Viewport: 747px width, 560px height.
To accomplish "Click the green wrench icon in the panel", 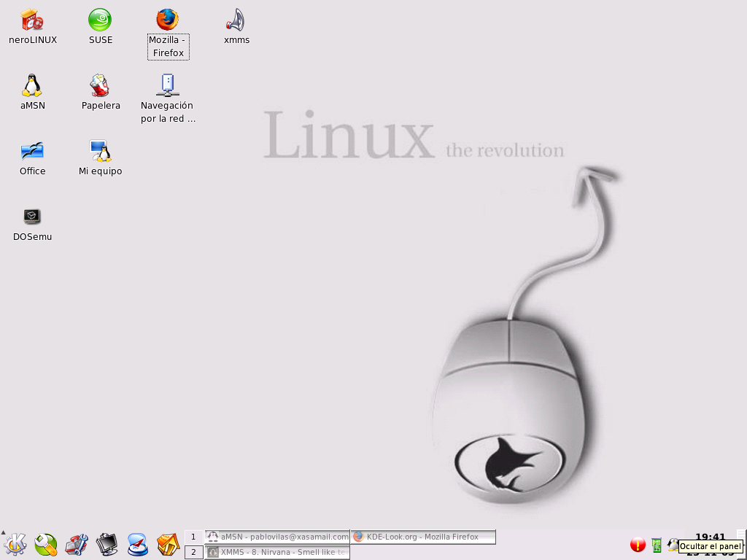I will click(46, 544).
